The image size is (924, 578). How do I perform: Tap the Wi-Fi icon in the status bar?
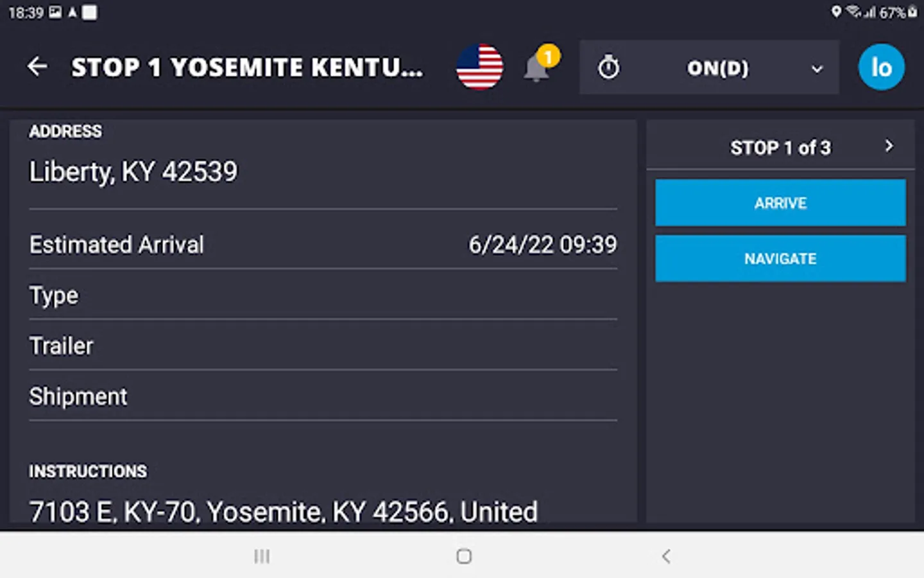coord(853,11)
